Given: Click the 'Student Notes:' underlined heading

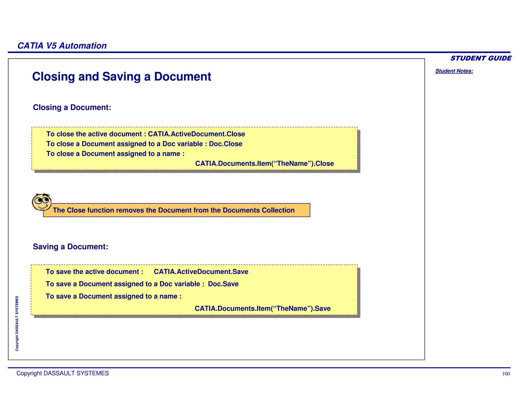Looking at the screenshot, I should [x=454, y=71].
